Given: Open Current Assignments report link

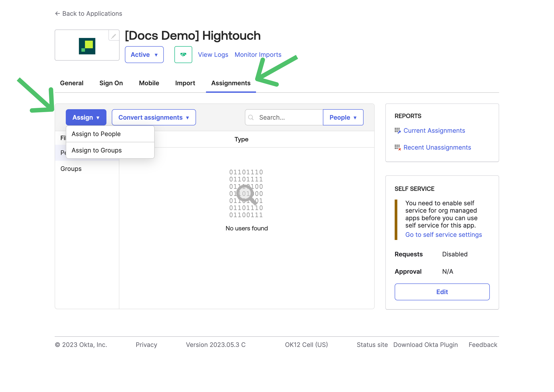Looking at the screenshot, I should tap(434, 131).
